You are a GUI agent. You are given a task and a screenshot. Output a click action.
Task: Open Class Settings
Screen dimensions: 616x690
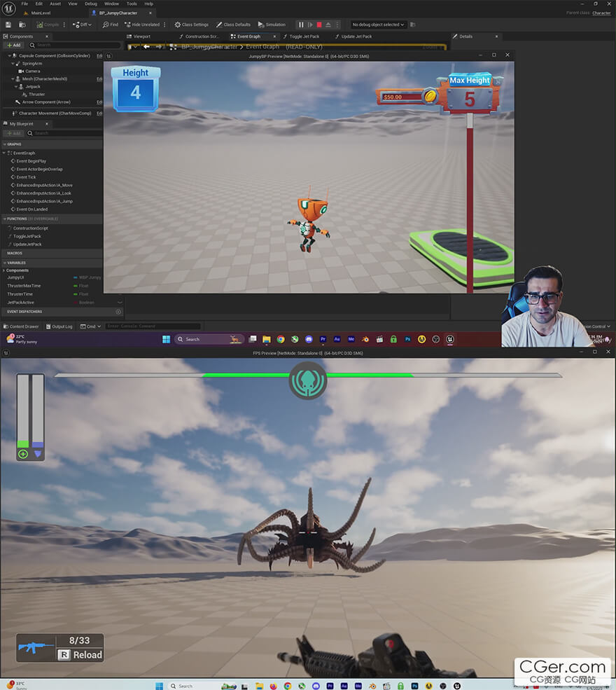tap(192, 25)
